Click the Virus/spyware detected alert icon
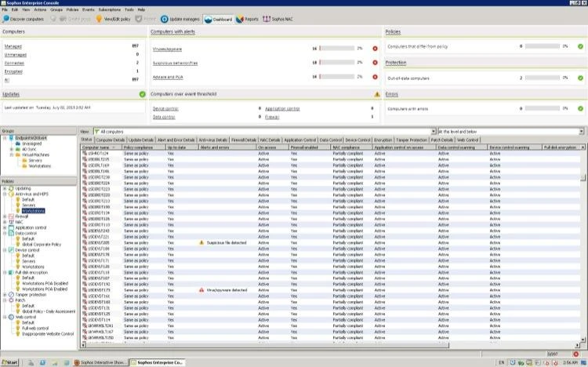This screenshot has height=367, width=588. point(201,290)
